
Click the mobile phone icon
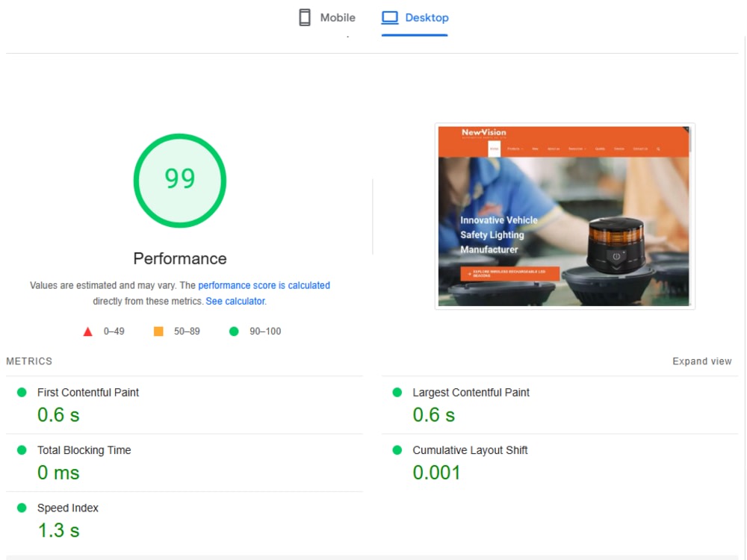click(x=305, y=18)
